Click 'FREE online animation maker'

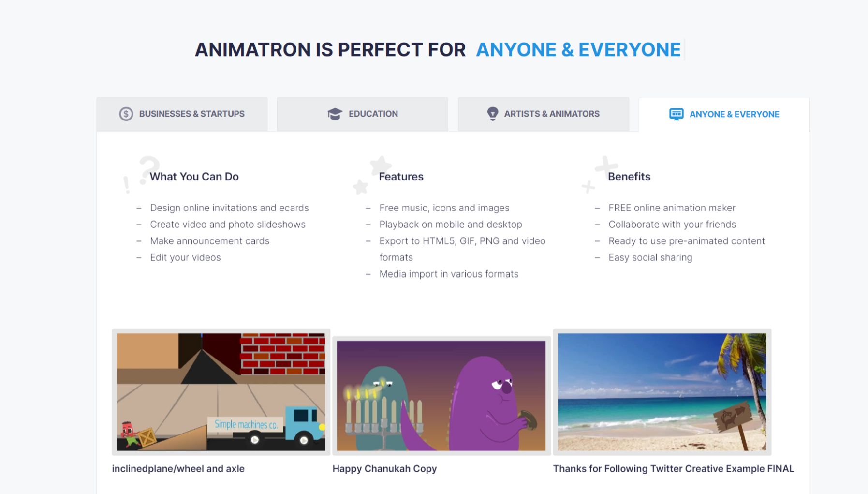[672, 208]
